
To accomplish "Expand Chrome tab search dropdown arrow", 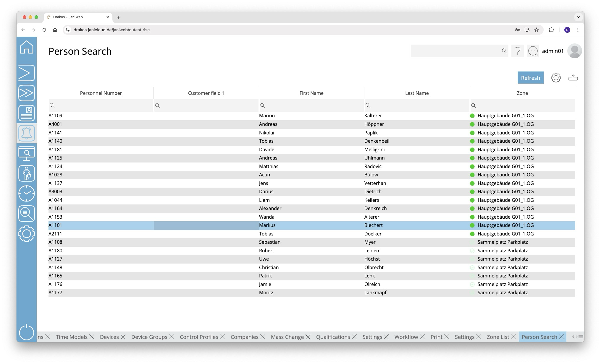I will click(578, 17).
